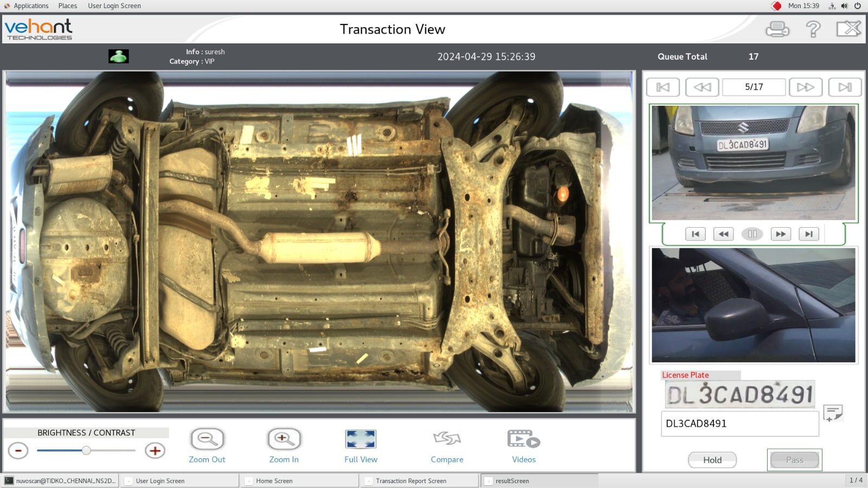
Task: Hold the vehicle DL3CAD8491
Action: pyautogui.click(x=712, y=460)
